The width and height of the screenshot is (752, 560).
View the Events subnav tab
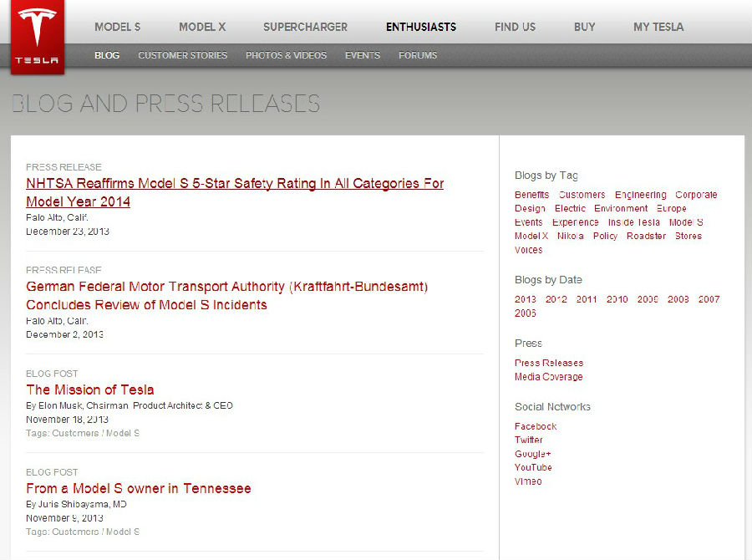pos(362,55)
